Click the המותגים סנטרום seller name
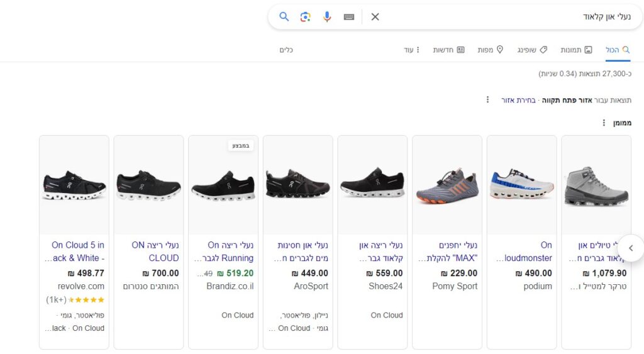The image size is (644, 354). point(151,286)
